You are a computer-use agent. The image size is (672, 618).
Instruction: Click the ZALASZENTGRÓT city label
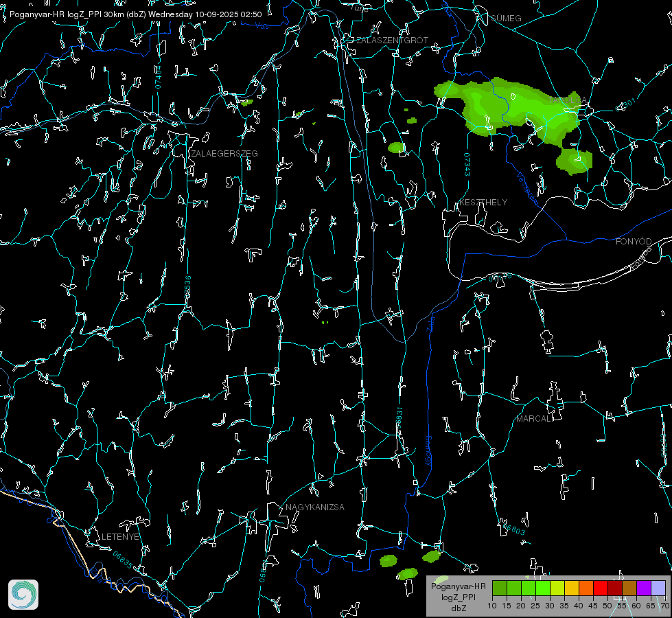[392, 41]
